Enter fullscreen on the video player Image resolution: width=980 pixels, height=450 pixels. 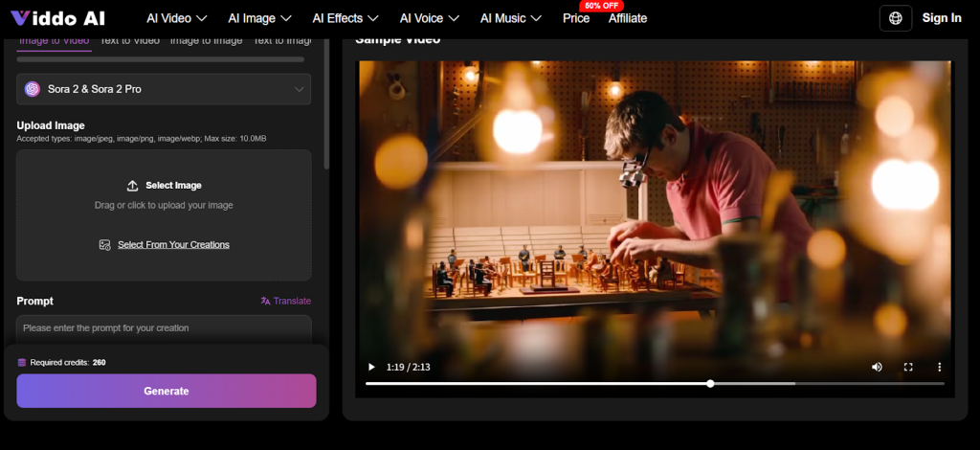click(x=908, y=367)
